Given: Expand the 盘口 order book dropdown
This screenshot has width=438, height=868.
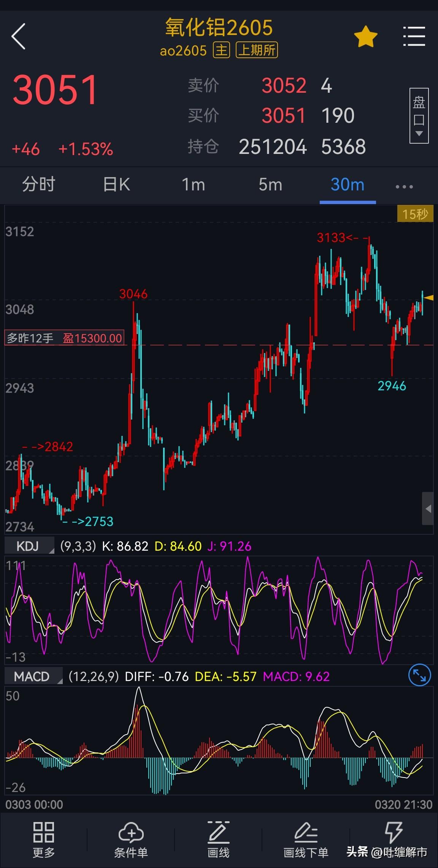Looking at the screenshot, I should point(419,116).
